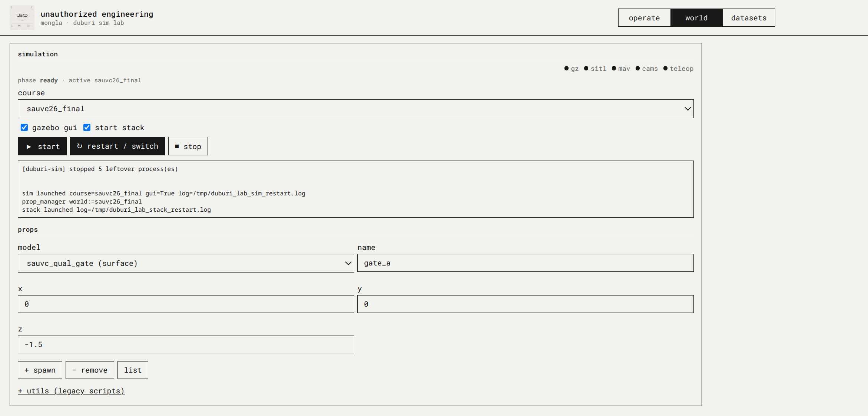Click the mav status indicator dot
Viewport: 868px width, 416px height.
tap(614, 68)
